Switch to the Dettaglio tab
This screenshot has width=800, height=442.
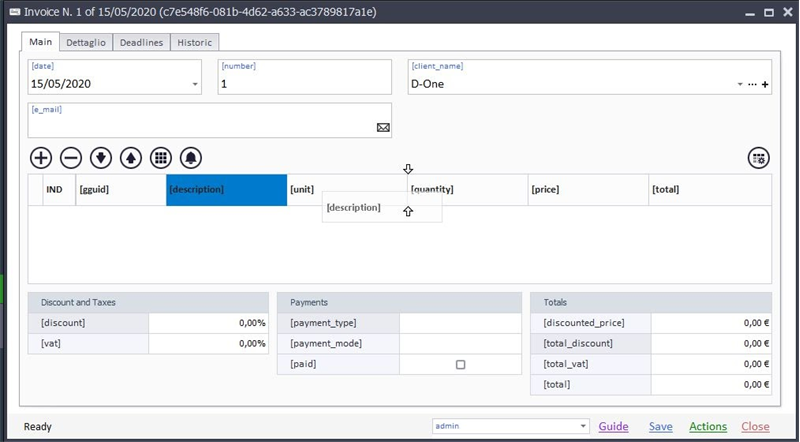click(x=86, y=43)
